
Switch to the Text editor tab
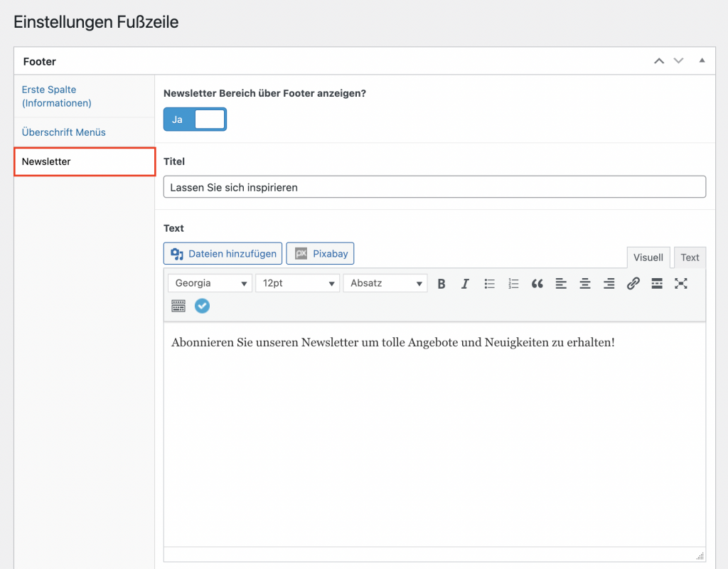tap(690, 257)
